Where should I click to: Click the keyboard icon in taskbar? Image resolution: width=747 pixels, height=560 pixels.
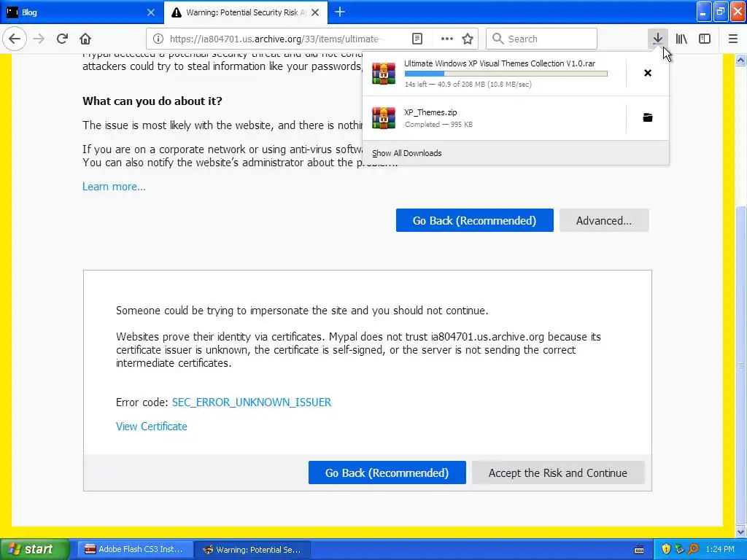coord(639,550)
